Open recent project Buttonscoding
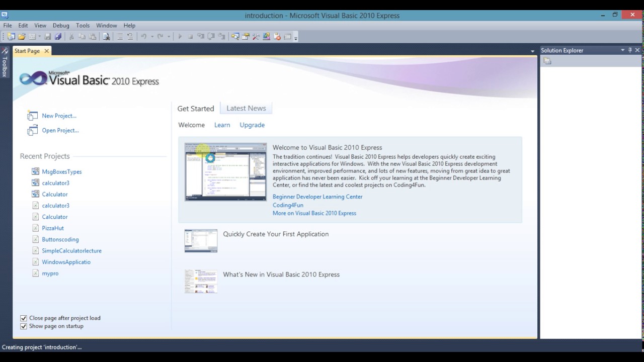 point(60,239)
